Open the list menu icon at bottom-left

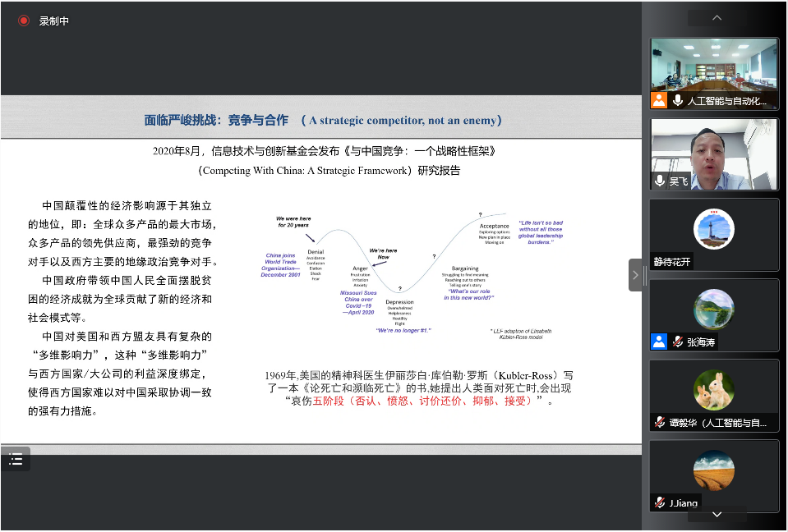pos(16,460)
